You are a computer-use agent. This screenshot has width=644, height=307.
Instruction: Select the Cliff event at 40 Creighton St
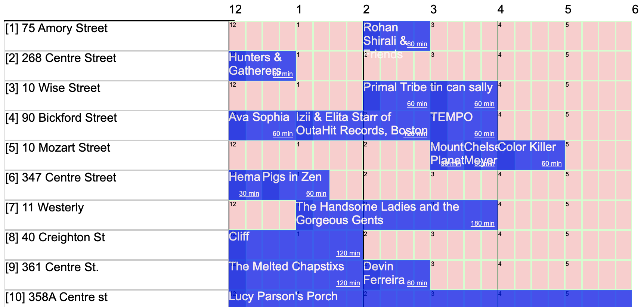(296, 245)
